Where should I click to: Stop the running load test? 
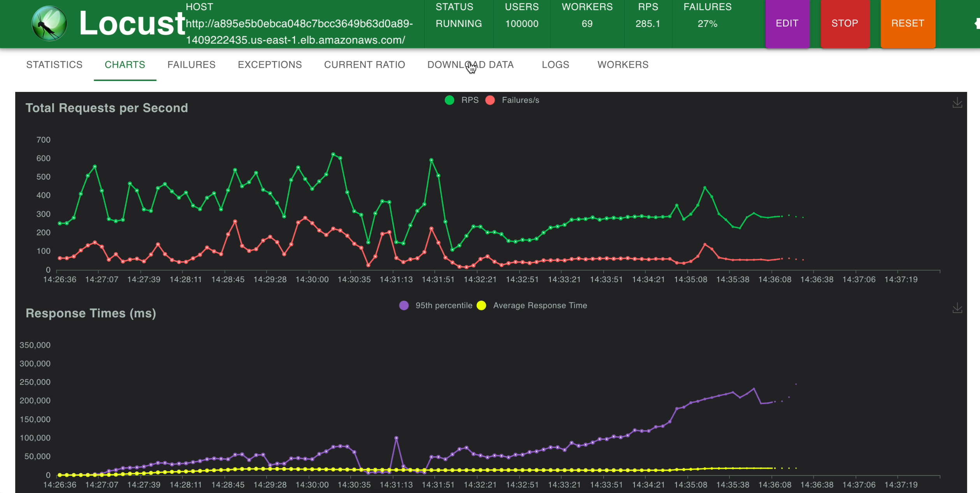coord(845,23)
